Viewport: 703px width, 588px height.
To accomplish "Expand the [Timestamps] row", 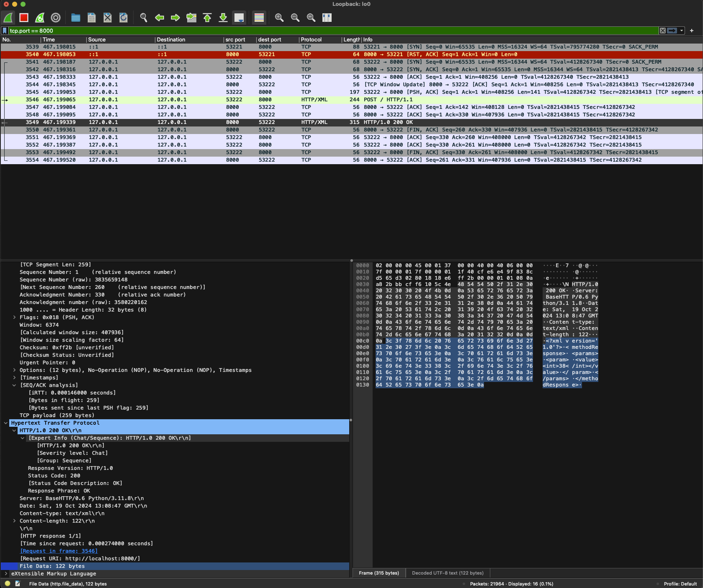I will coord(14,378).
